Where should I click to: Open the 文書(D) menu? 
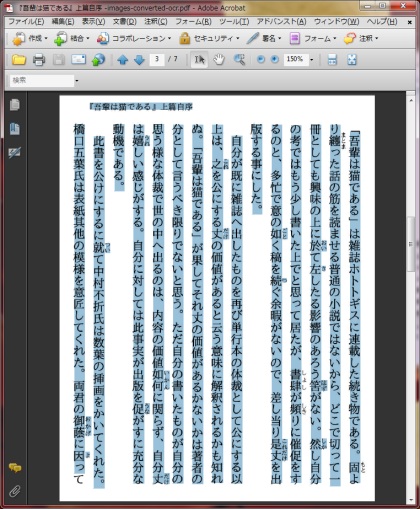pos(124,22)
